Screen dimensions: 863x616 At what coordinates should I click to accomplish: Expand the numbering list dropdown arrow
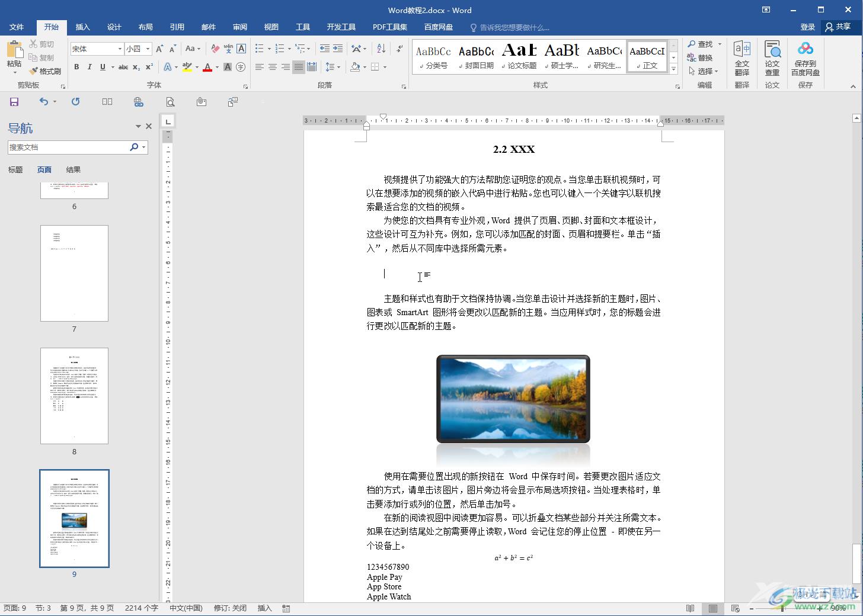[x=289, y=49]
